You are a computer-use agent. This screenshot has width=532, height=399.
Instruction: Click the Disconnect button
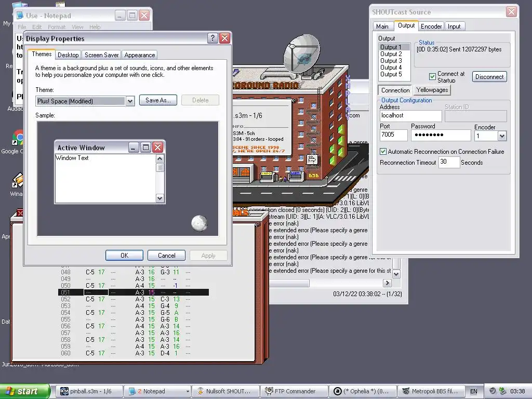coord(489,77)
